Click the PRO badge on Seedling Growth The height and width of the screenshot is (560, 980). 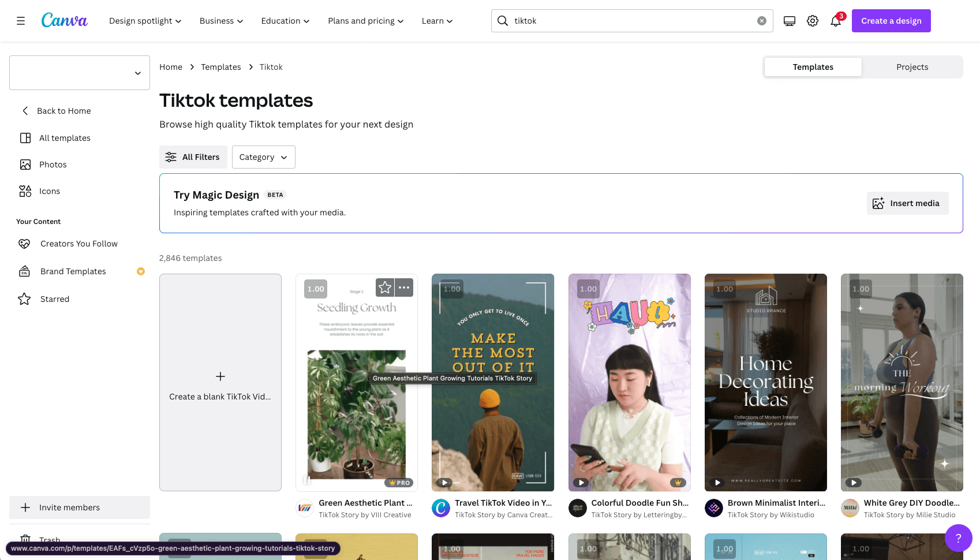tap(399, 483)
